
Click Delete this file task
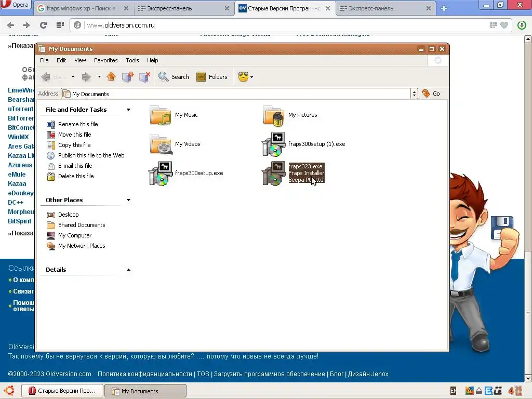76,176
